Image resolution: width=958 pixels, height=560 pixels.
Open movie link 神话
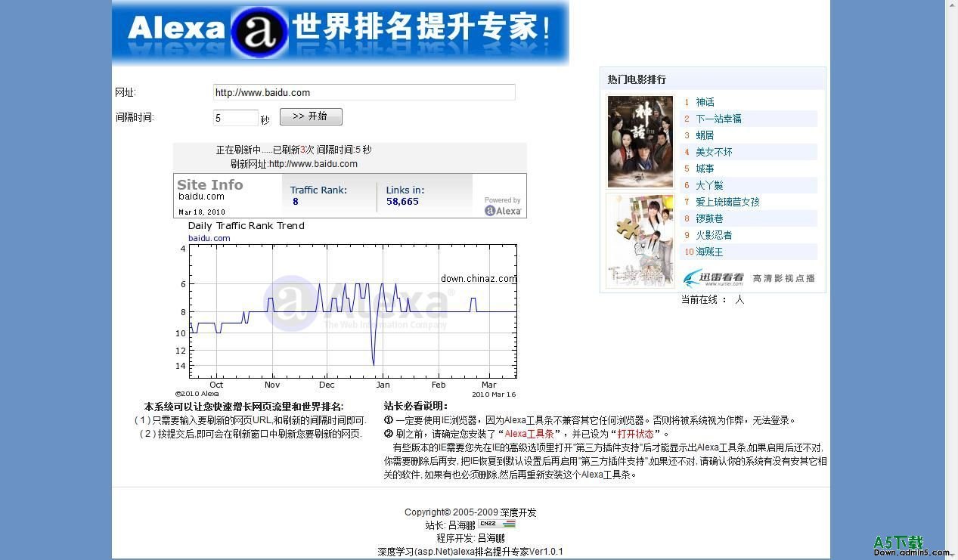[x=705, y=102]
